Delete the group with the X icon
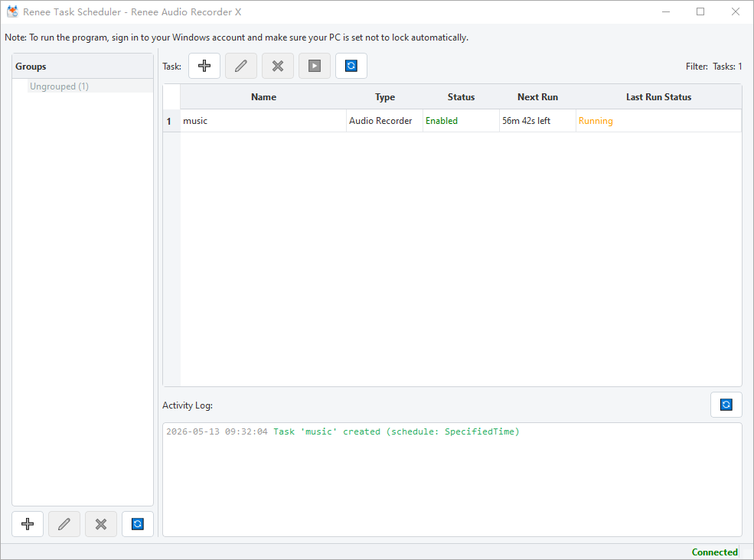This screenshot has width=754, height=560. click(101, 524)
